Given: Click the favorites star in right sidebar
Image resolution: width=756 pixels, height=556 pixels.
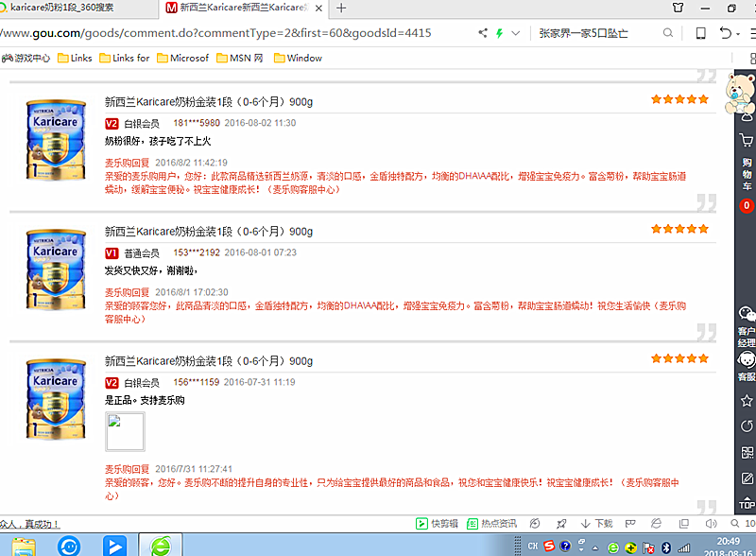Looking at the screenshot, I should coord(747,401).
